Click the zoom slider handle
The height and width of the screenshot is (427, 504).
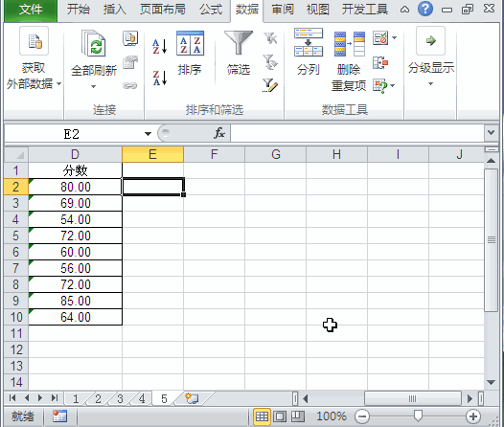coord(418,416)
